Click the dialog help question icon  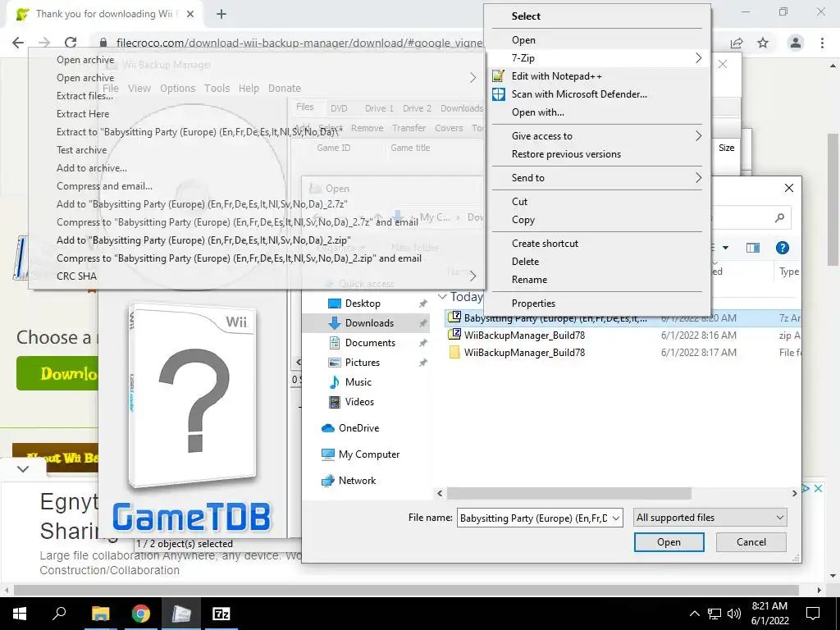coord(782,248)
